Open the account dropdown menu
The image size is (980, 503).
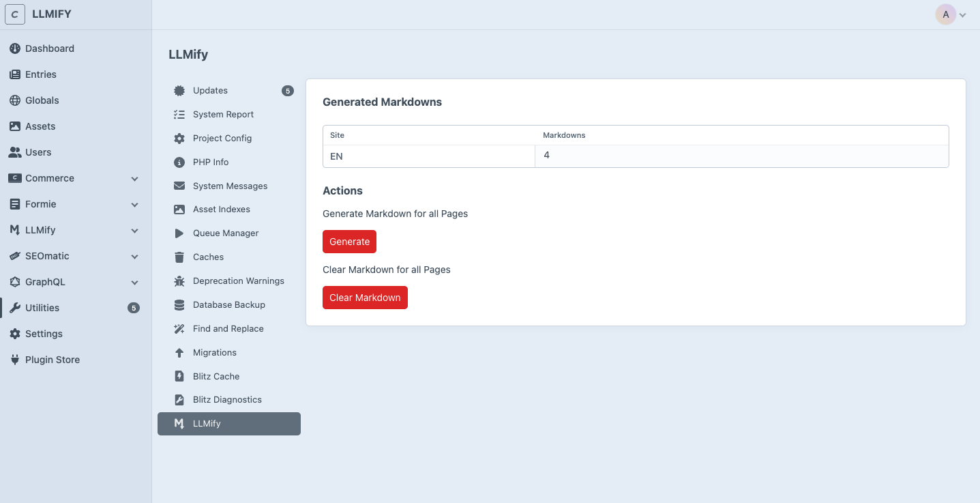[x=951, y=14]
